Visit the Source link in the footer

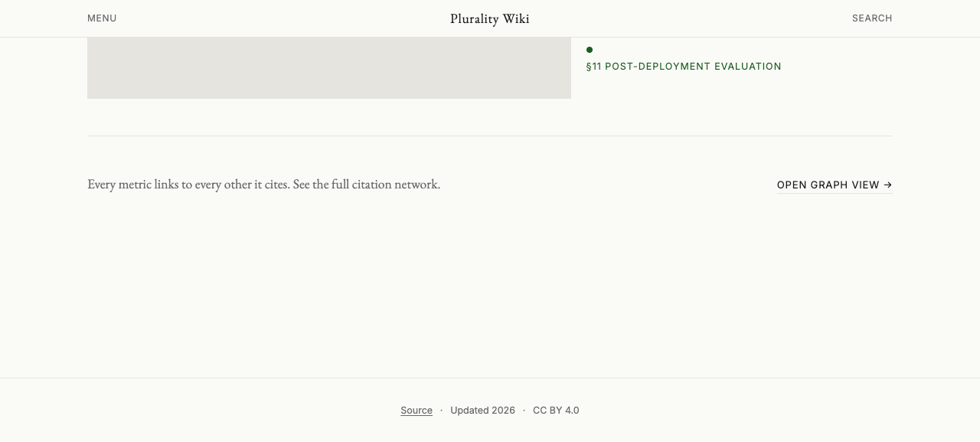click(416, 411)
